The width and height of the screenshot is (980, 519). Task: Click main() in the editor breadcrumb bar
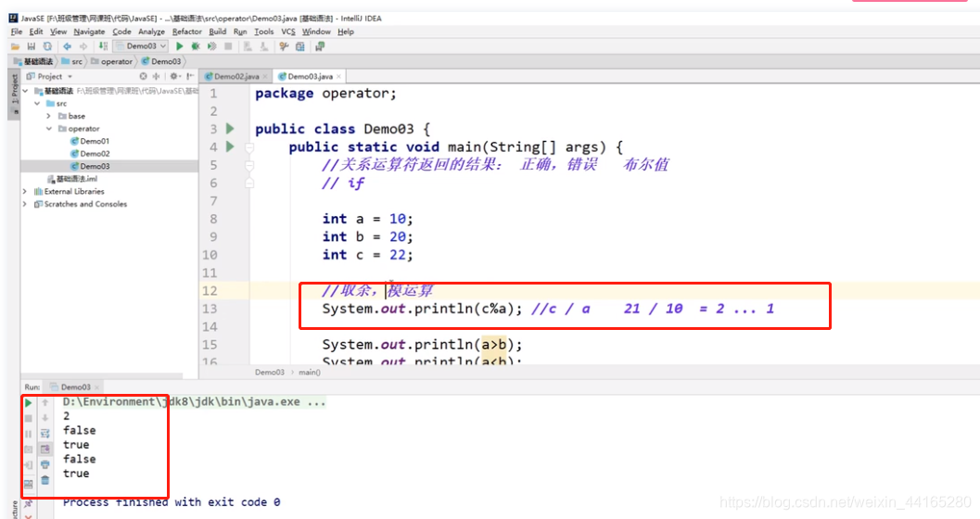coord(310,373)
